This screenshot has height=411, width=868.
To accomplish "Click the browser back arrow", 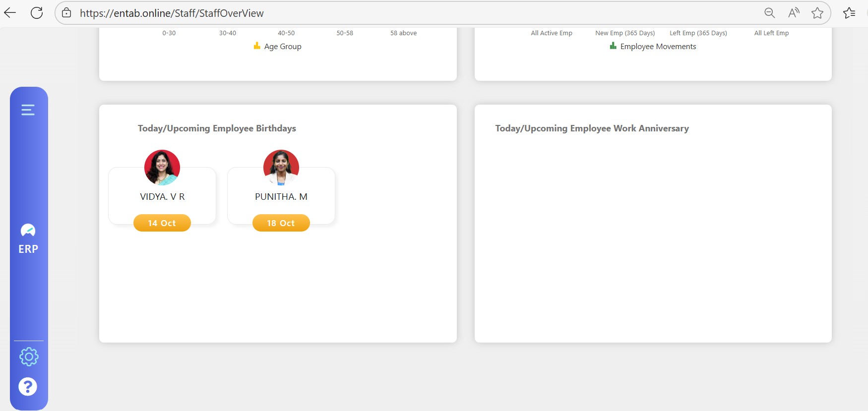I will pos(10,13).
